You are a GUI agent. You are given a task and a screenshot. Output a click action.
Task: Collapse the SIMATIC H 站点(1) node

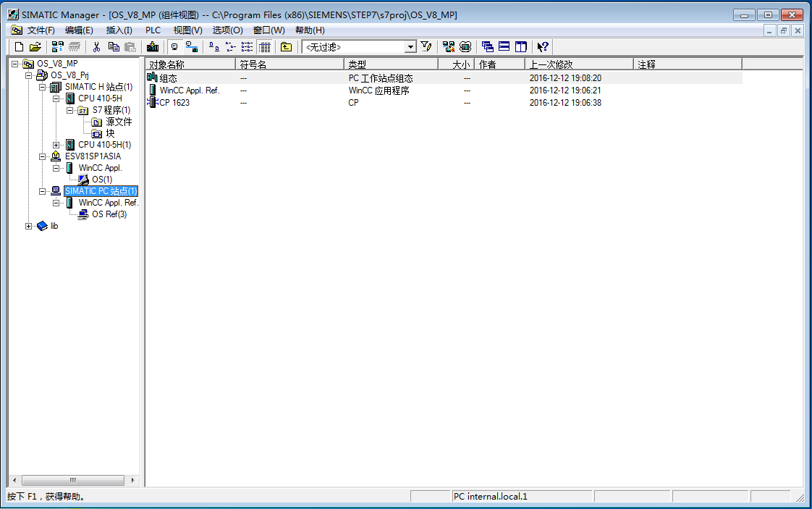[43, 87]
